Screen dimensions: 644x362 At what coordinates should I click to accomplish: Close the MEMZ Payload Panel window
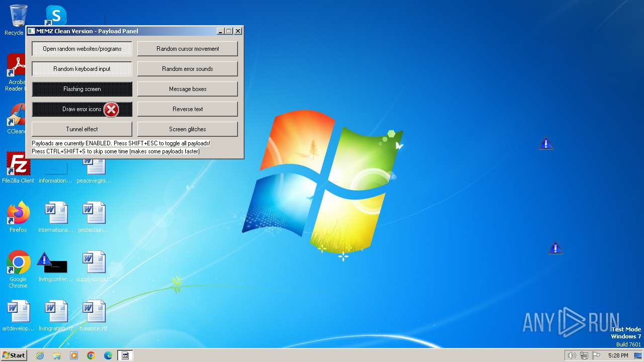point(238,31)
